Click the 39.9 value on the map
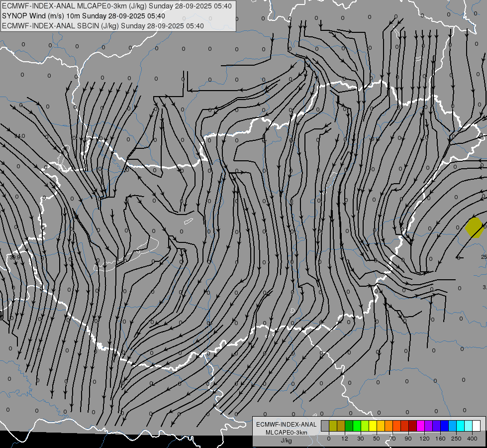Screen dimensions: 487x448 point(14,257)
